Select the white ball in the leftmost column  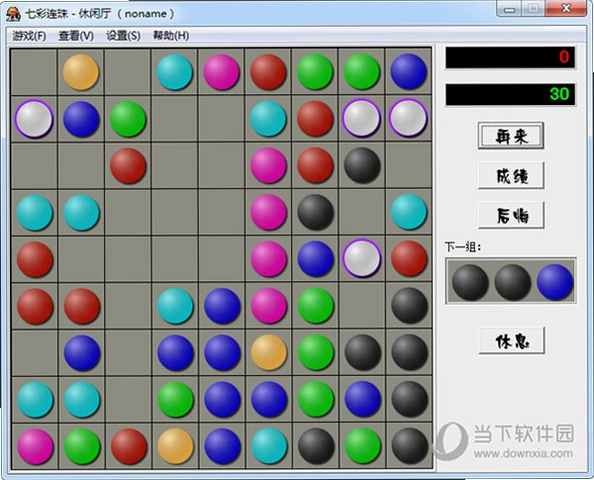pyautogui.click(x=34, y=119)
